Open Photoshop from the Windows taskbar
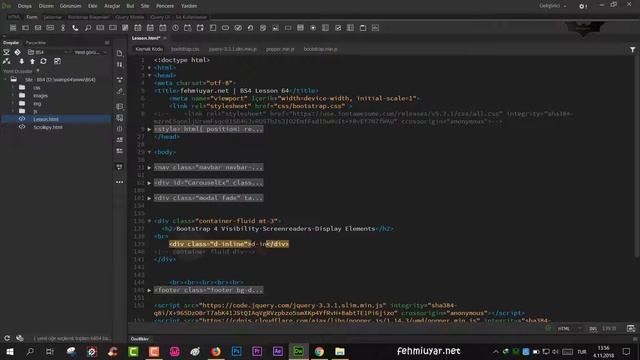 coord(236,351)
